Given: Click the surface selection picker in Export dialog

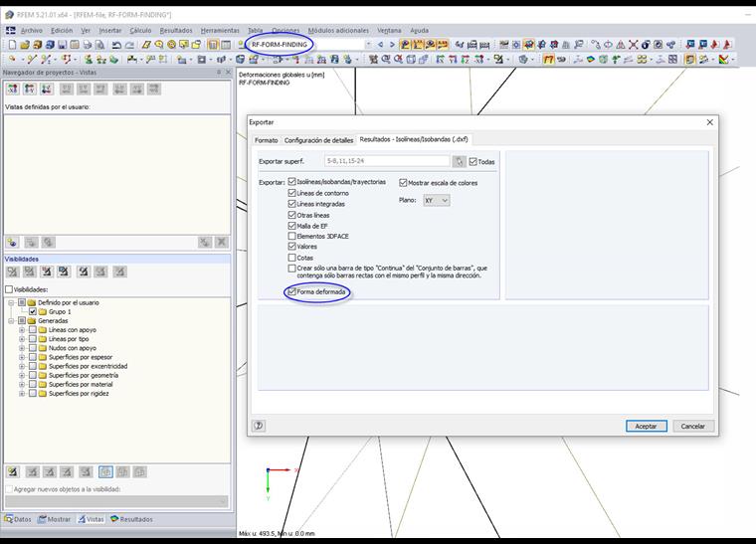Looking at the screenshot, I should point(459,161).
